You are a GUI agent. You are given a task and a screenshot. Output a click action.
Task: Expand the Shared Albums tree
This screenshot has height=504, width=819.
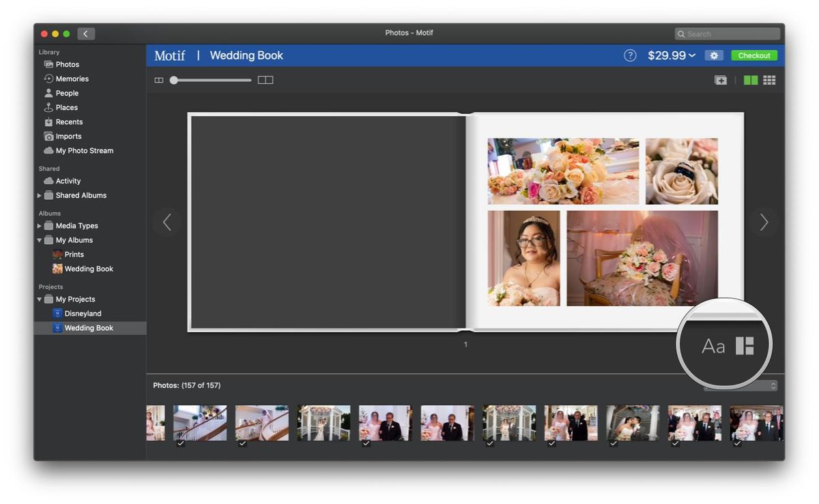click(x=40, y=195)
